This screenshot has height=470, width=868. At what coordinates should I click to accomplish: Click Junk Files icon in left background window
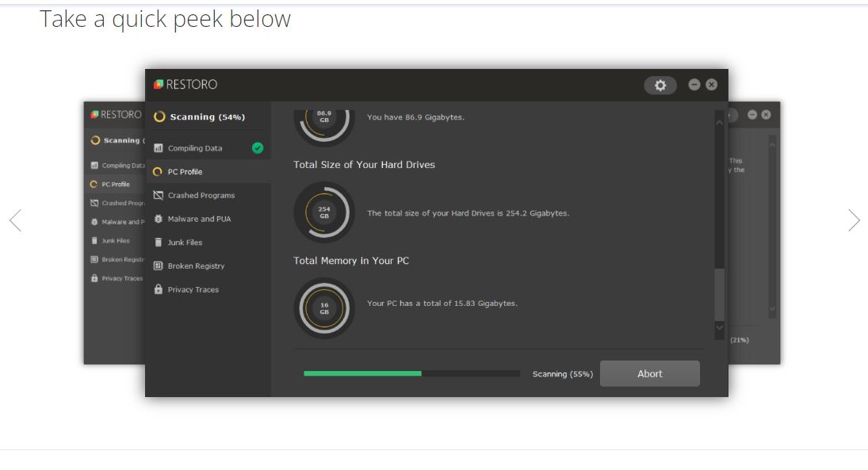[x=94, y=241]
